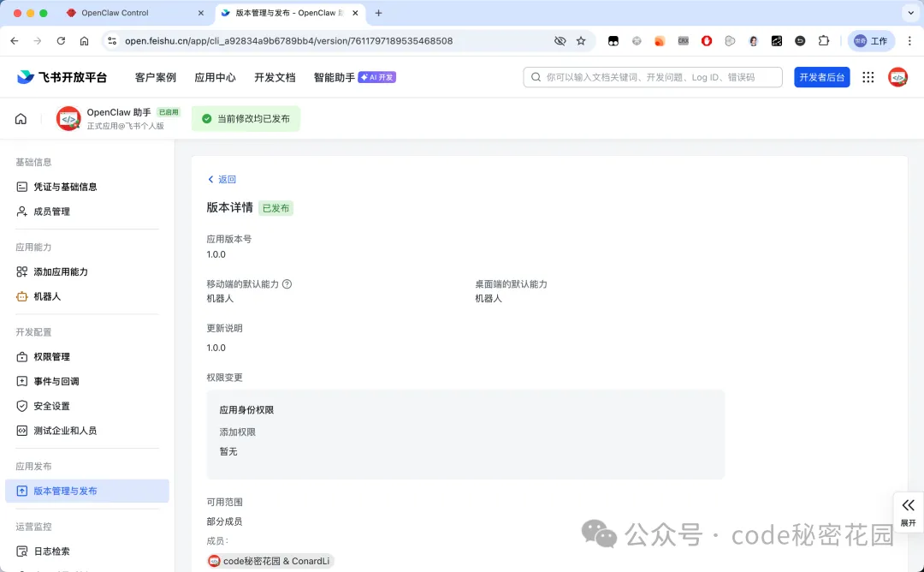924x572 pixels.
Task: Click the 开发者后台 button
Action: [822, 77]
